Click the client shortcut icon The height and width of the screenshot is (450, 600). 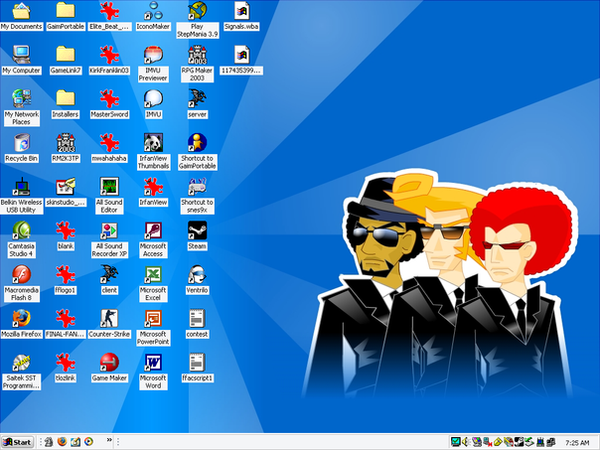(109, 275)
